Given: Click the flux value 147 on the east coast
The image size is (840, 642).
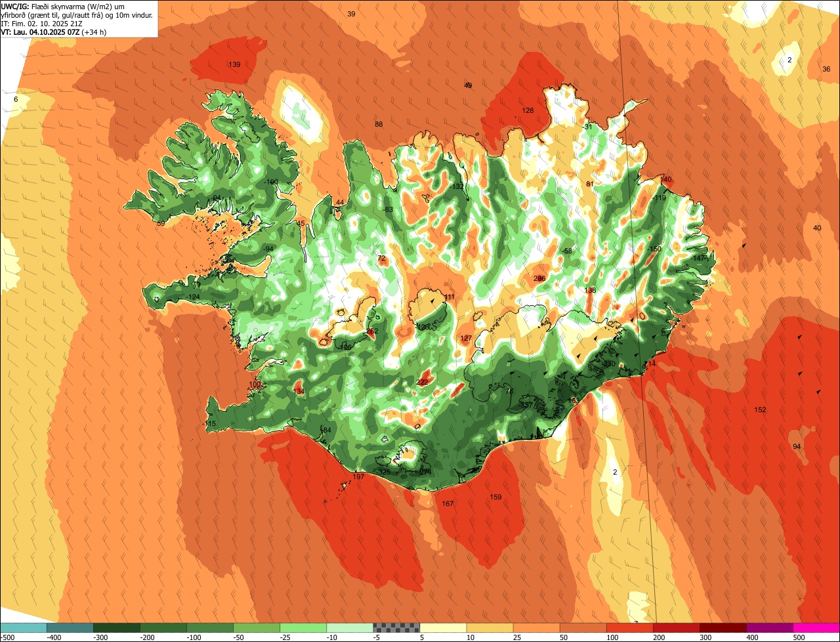Looking at the screenshot, I should 699,258.
